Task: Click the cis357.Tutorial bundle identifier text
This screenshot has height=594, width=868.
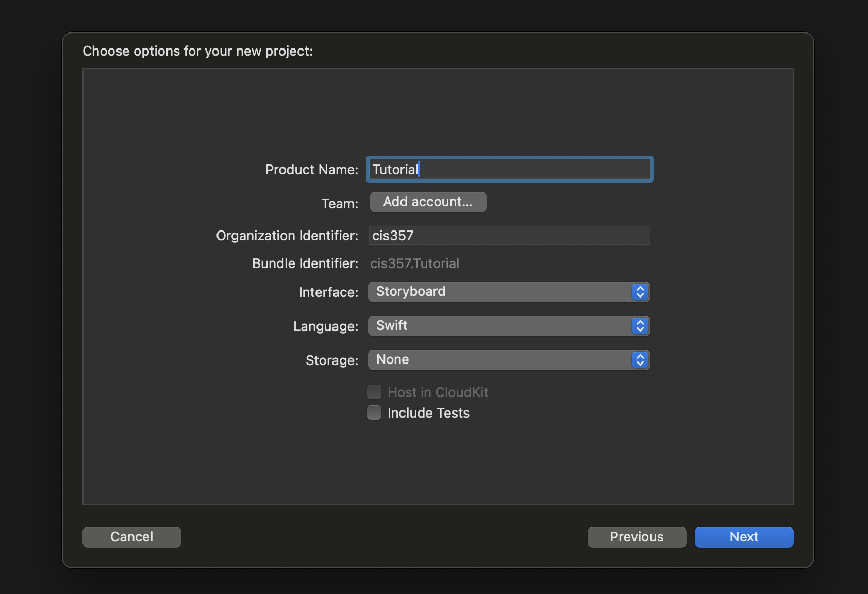Action: click(x=414, y=263)
